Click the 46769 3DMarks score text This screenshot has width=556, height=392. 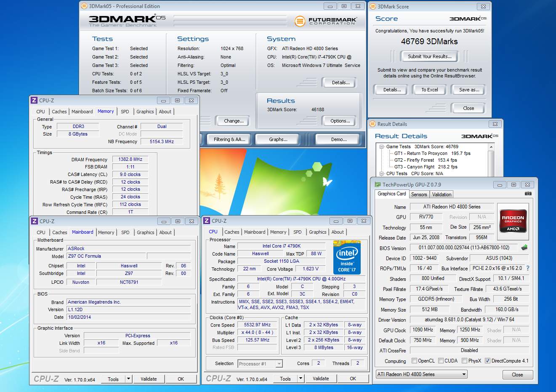[x=429, y=41]
